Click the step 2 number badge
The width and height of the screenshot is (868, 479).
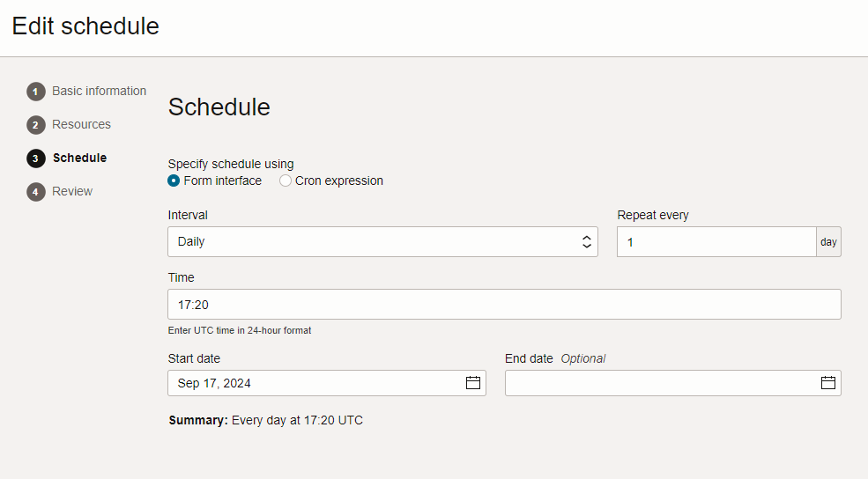(36, 125)
